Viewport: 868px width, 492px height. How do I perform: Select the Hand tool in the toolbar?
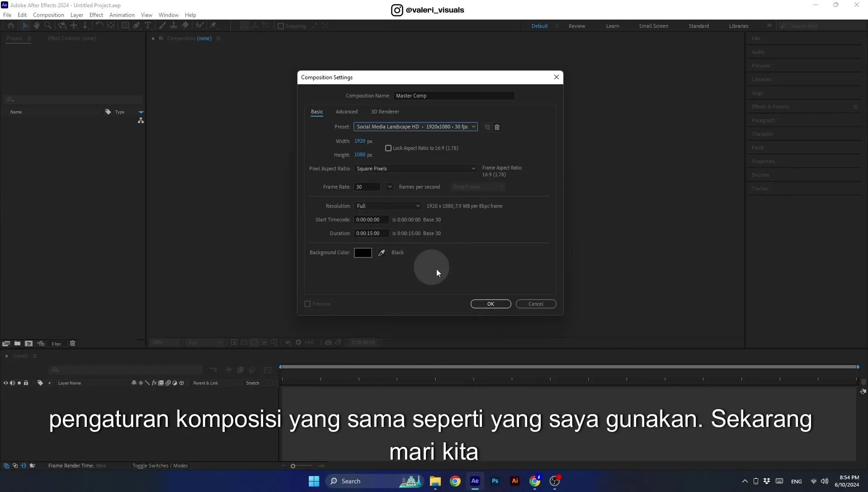(x=37, y=26)
